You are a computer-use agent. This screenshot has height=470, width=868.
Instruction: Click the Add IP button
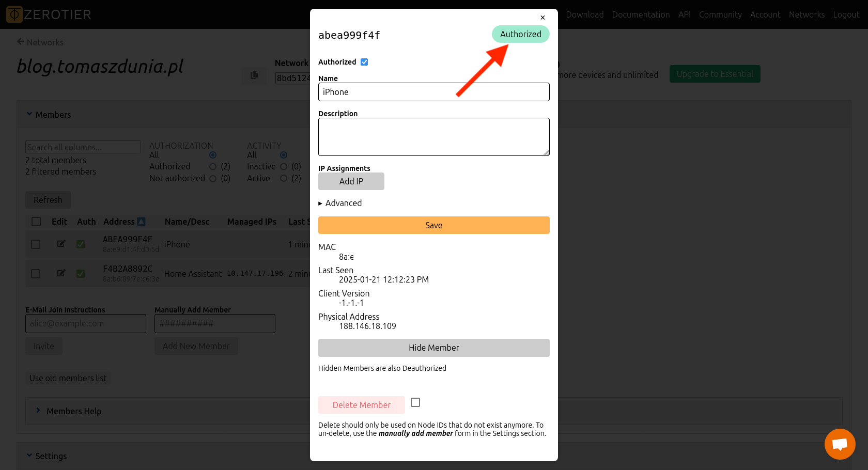(351, 181)
